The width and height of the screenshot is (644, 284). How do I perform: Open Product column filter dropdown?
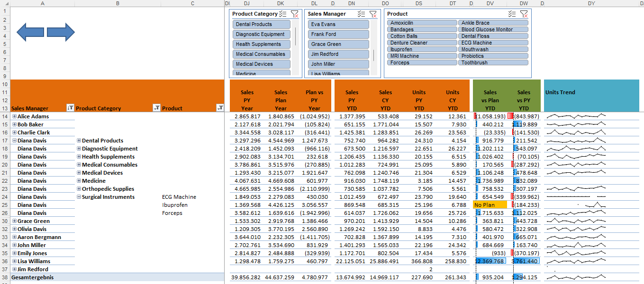[x=220, y=108]
